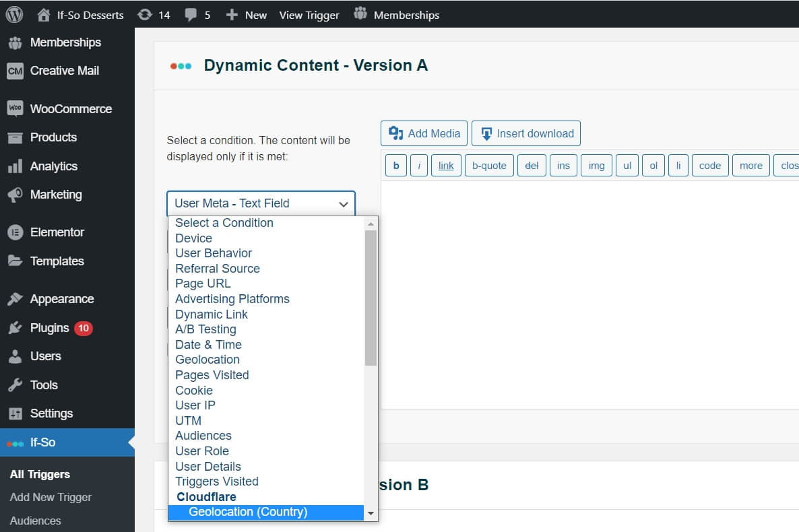Click the Insert download button
Viewport: 799px width, 532px height.
point(526,133)
